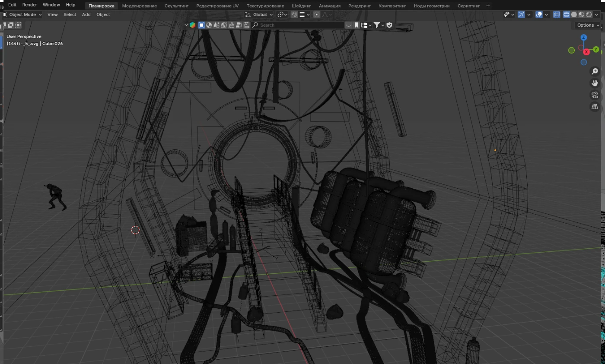Click the red X axis gizmo ball
The width and height of the screenshot is (605, 364).
point(586,52)
